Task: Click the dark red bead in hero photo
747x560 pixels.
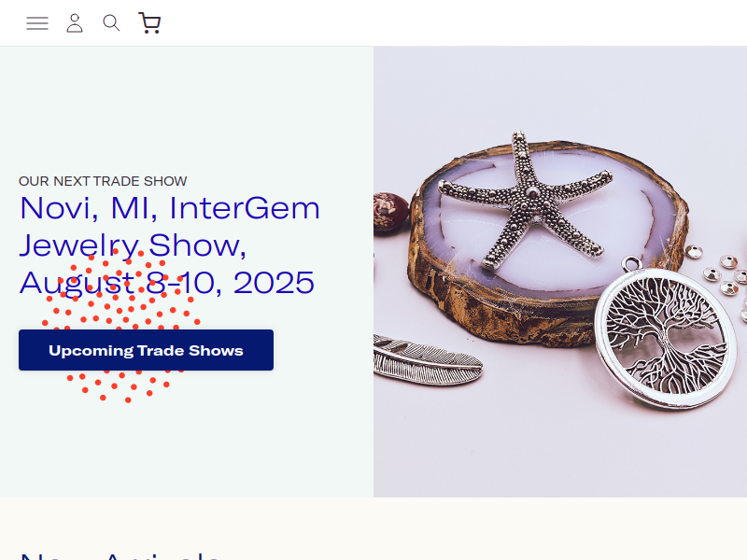Action: [x=390, y=213]
